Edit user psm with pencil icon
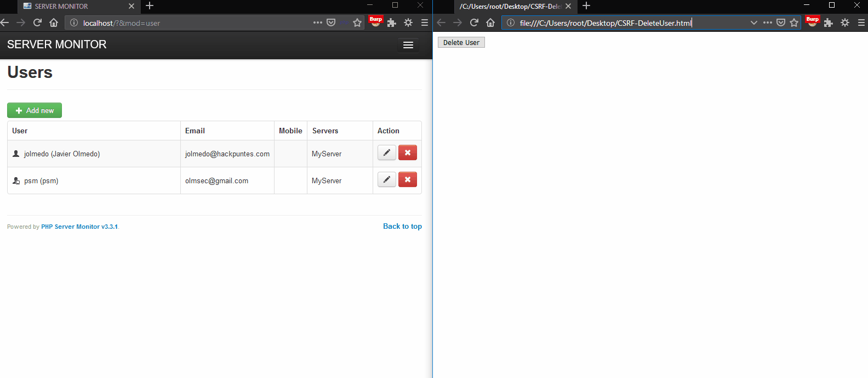Image resolution: width=868 pixels, height=378 pixels. pyautogui.click(x=386, y=179)
